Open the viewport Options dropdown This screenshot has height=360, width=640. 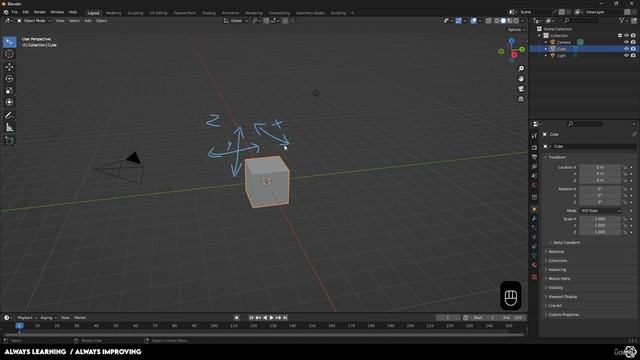(x=516, y=30)
